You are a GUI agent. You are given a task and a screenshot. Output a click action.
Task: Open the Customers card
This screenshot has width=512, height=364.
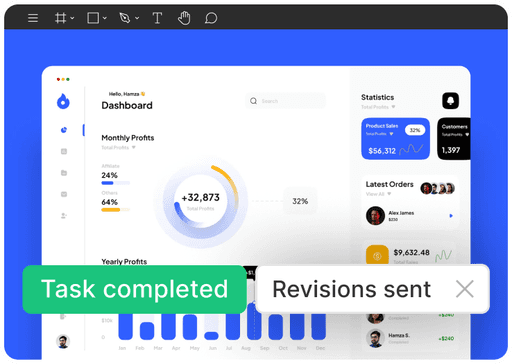coord(454,139)
